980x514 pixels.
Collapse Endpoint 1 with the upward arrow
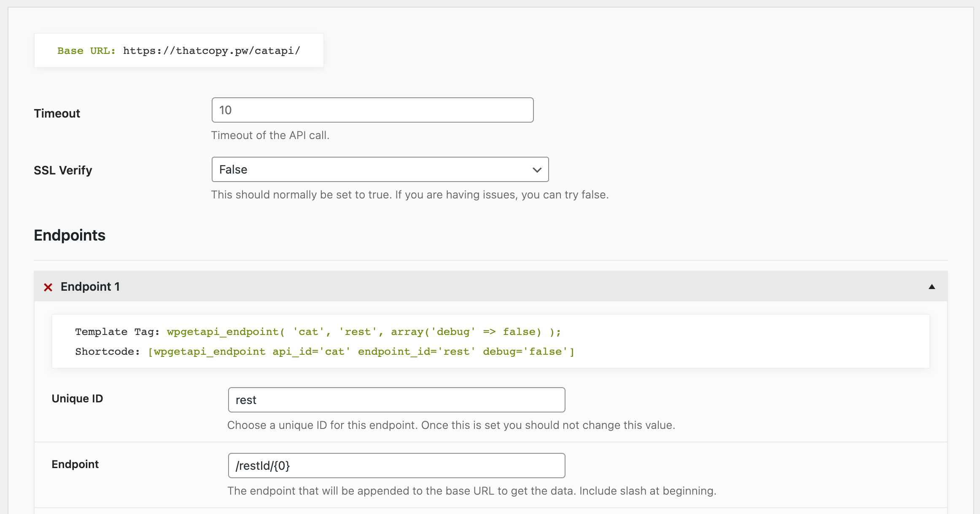931,286
